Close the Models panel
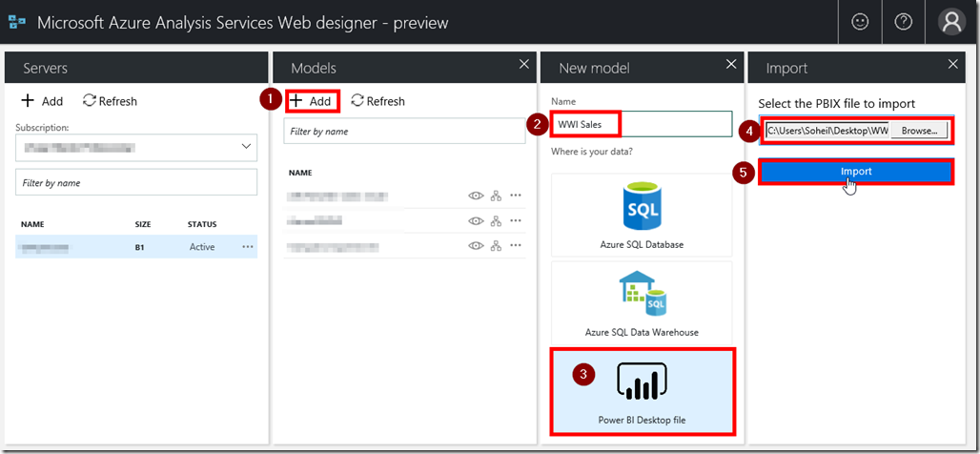Viewport: 980px width, 454px height. [x=524, y=64]
